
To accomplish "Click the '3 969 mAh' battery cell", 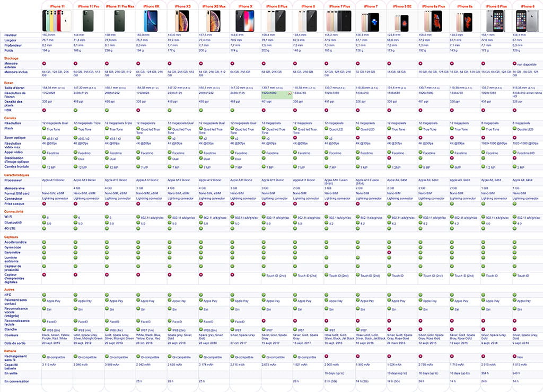I will coord(113,364).
